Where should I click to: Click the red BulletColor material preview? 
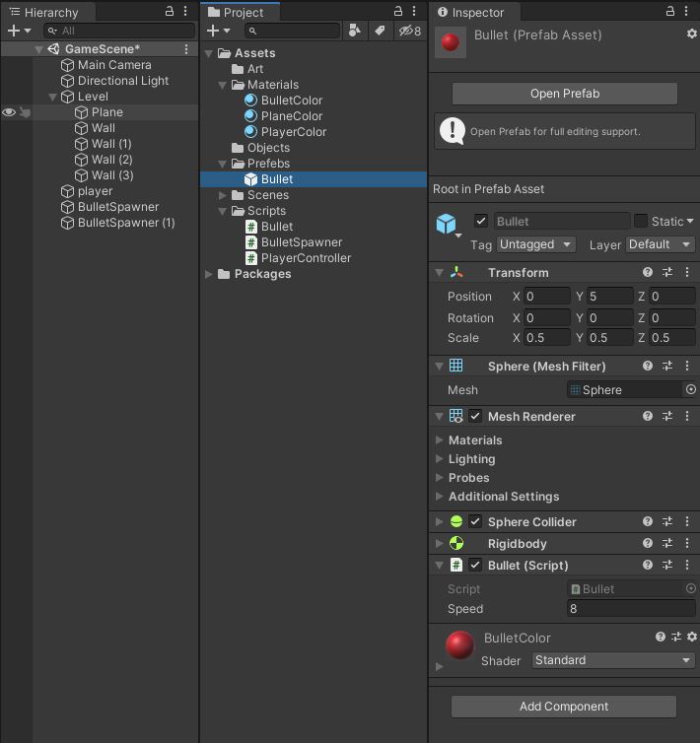pyautogui.click(x=459, y=645)
